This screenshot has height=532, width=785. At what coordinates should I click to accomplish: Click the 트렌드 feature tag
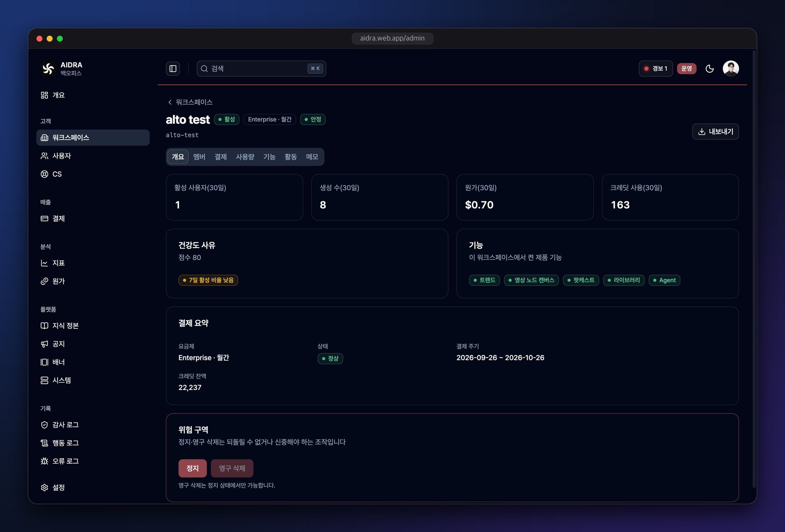[484, 280]
